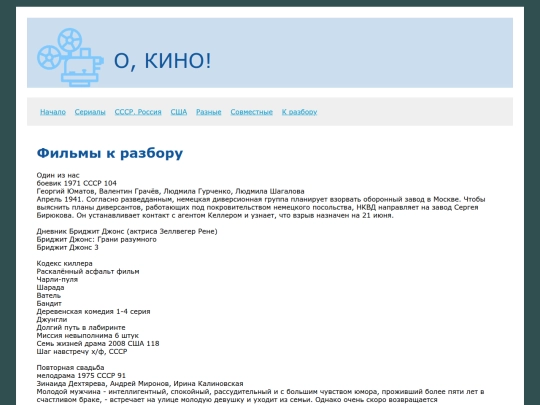Select the title 'Повторная свадьба'
The width and height of the screenshot is (540, 405).
(70, 367)
